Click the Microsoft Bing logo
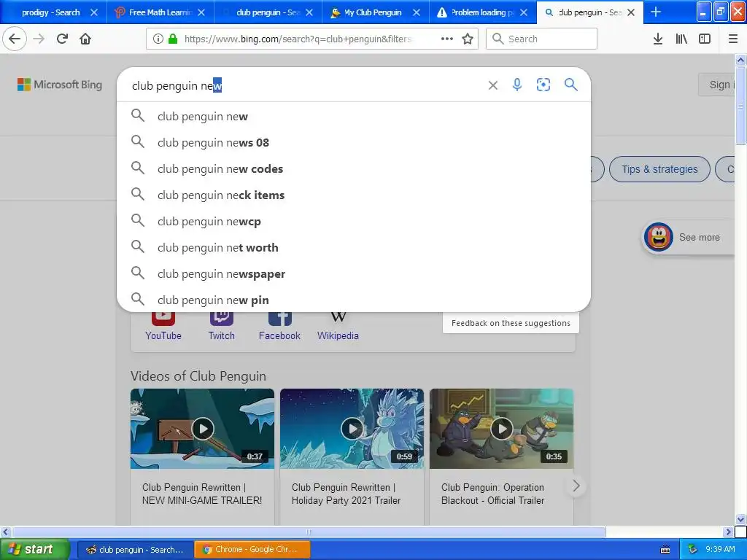Viewport: 747px width, 560px height. point(60,85)
